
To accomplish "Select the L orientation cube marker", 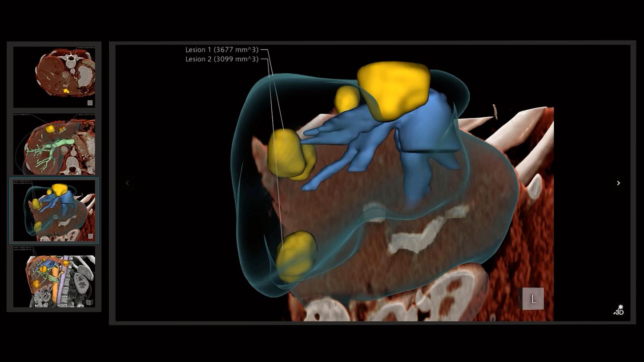I will click(x=533, y=299).
